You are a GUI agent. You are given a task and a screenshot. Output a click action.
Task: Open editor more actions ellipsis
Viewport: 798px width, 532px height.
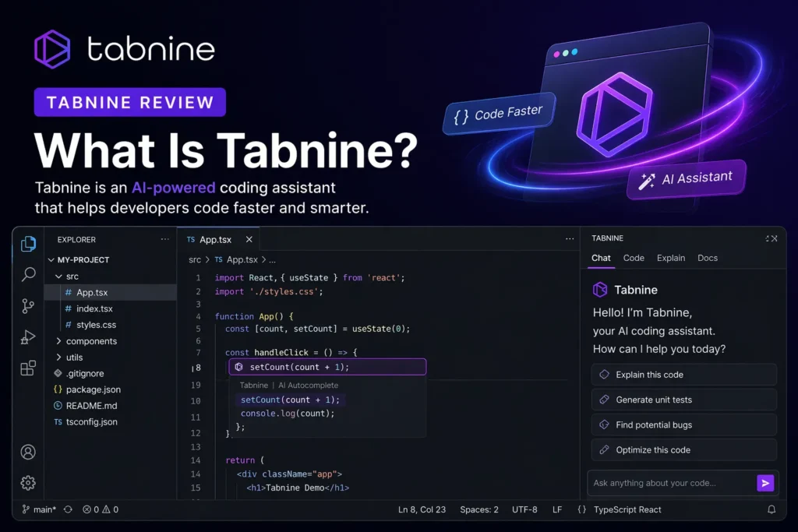click(570, 238)
